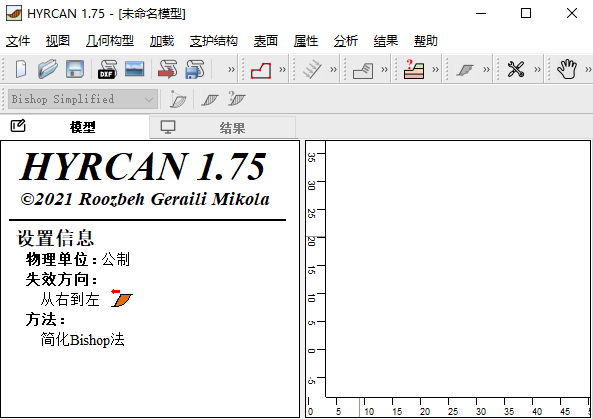Click the 从右到左 direction text
593x419 pixels.
pyautogui.click(x=70, y=300)
